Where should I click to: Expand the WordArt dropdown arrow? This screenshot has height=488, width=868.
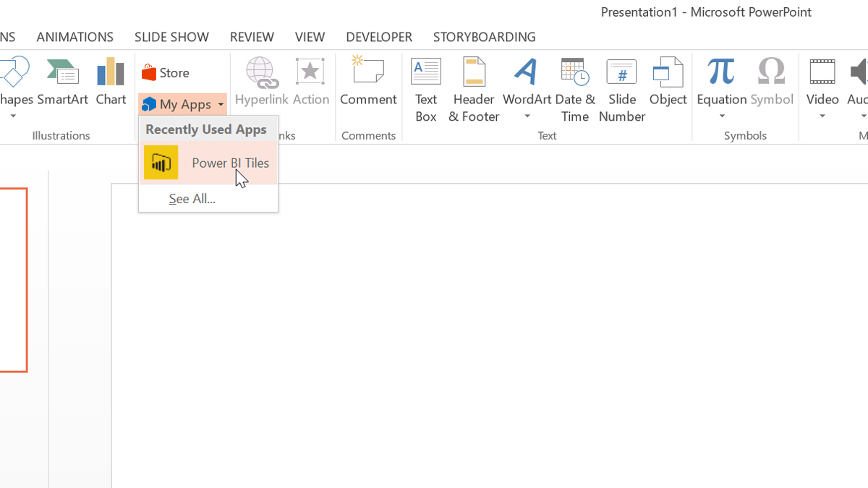click(527, 116)
